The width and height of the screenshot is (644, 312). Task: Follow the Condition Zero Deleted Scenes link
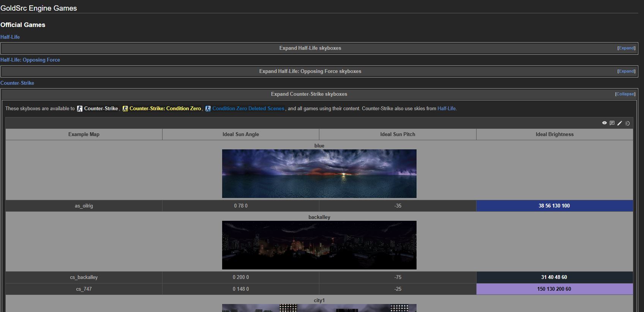[248, 108]
